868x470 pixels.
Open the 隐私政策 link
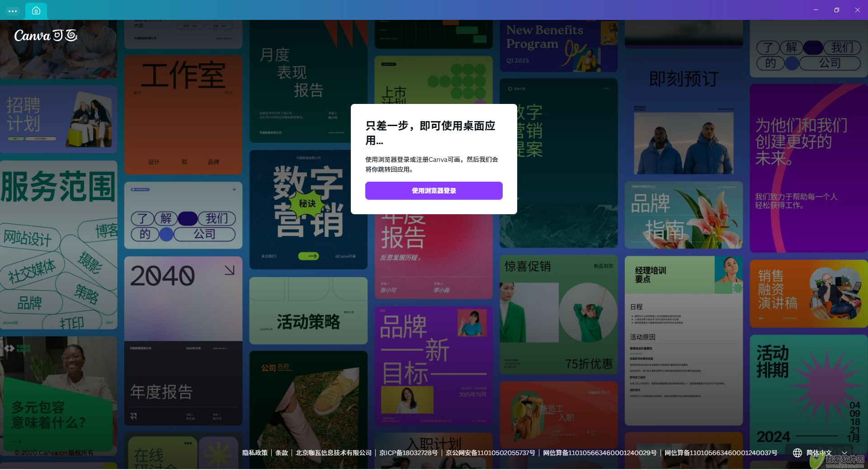click(255, 453)
